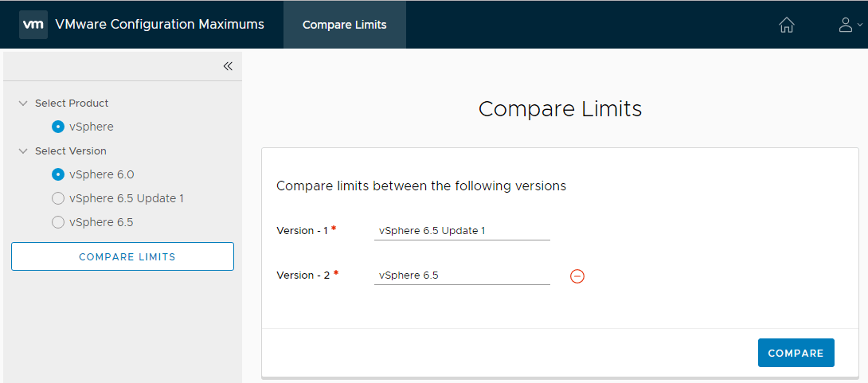Collapse sidebar with double chevron icon
This screenshot has width=868, height=383.
coord(228,66)
